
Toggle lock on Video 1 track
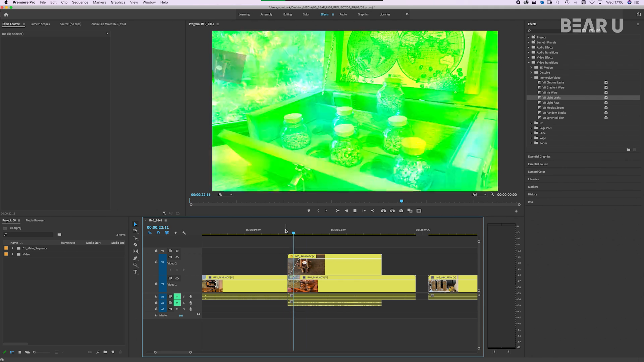tap(156, 284)
